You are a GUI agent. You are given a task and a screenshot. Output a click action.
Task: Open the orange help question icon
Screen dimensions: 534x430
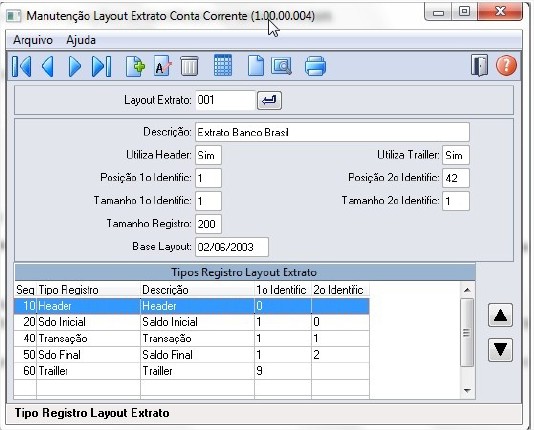tap(506, 65)
